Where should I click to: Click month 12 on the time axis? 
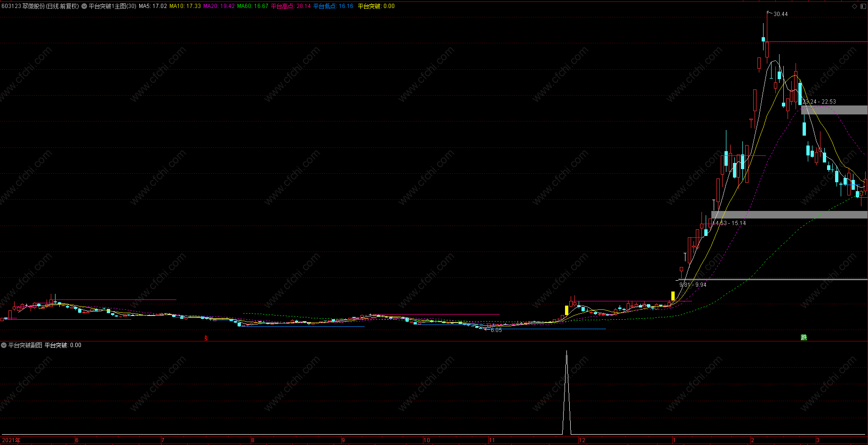pos(582,440)
